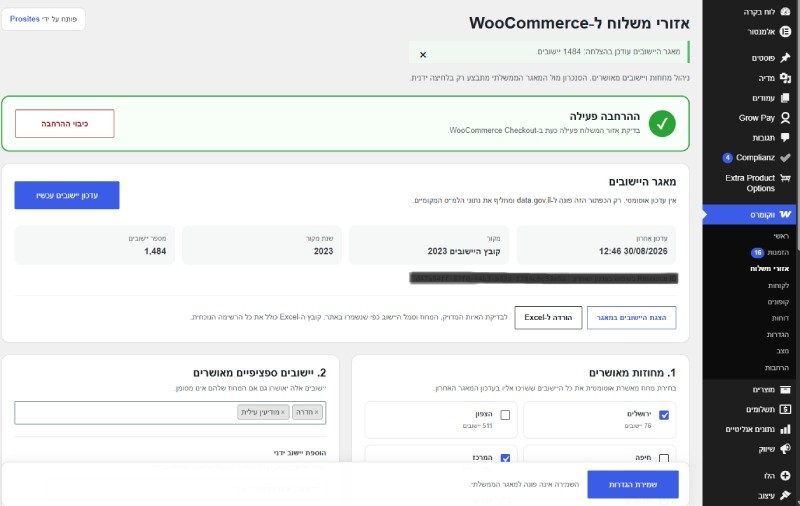
Task: Click the Extra Product Options cart icon
Action: pos(785,178)
